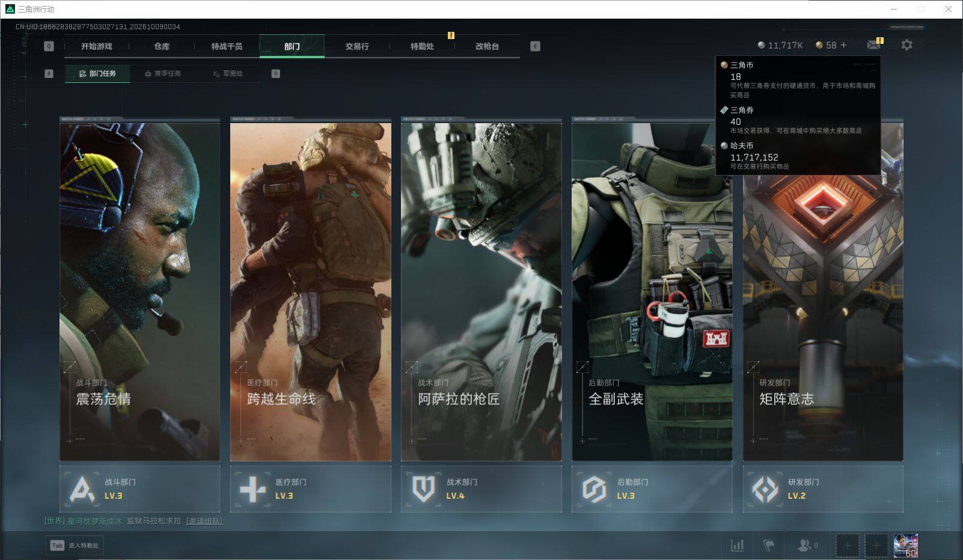963x560 pixels.
Task: Switch to the 交易行 tab
Action: tap(357, 46)
